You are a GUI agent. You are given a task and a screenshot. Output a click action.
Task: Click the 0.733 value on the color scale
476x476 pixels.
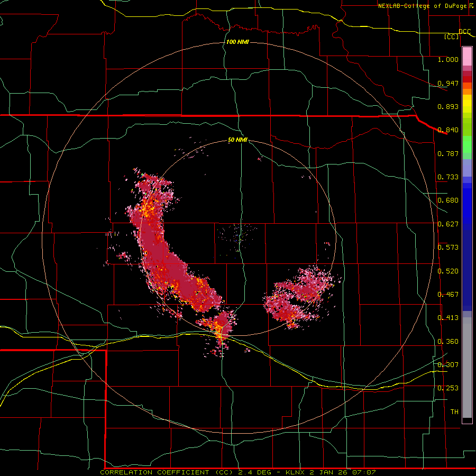click(448, 177)
